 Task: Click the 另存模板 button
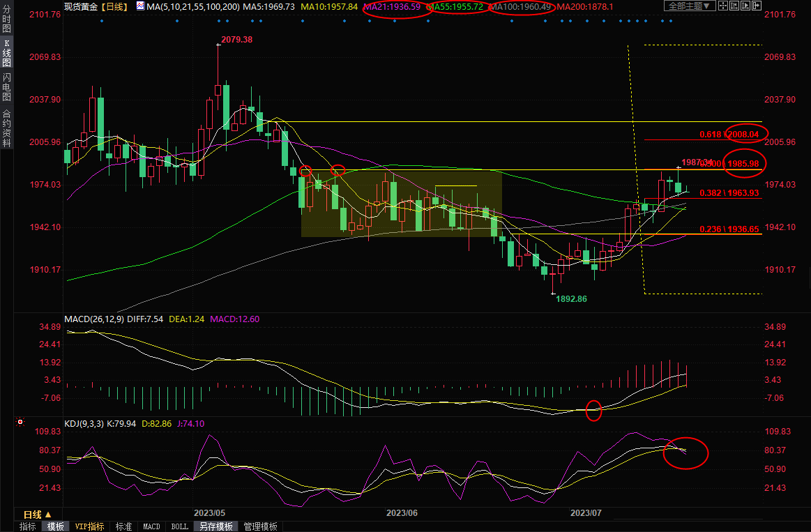[x=215, y=526]
